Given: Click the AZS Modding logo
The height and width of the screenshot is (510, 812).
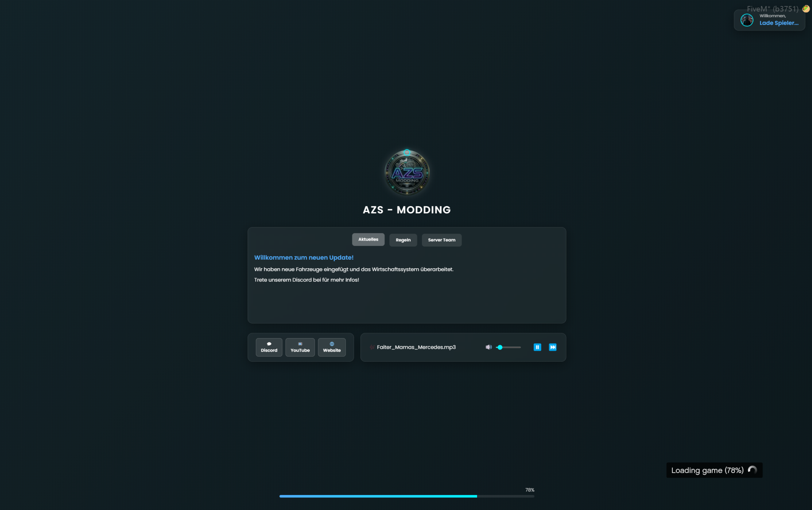Looking at the screenshot, I should point(407,173).
